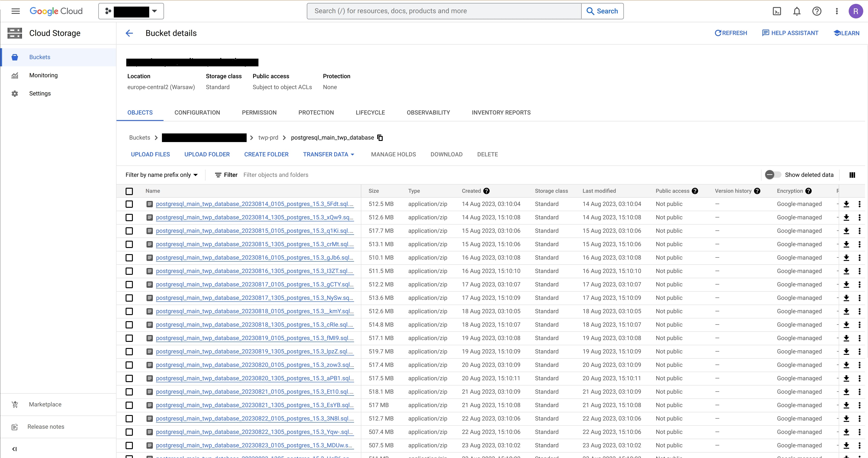868x458 pixels.
Task: Copy the postgresql_main_twp_database path icon
Action: pyautogui.click(x=380, y=138)
